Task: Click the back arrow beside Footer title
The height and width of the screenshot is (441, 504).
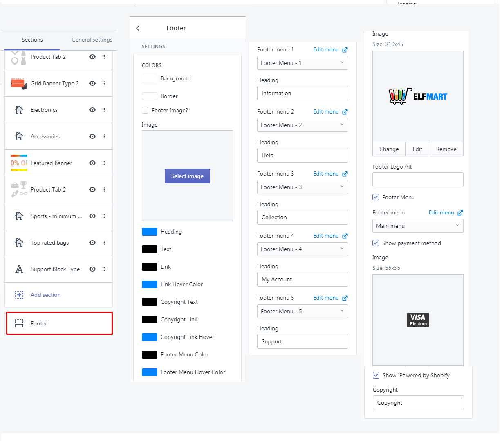Action: (x=138, y=28)
